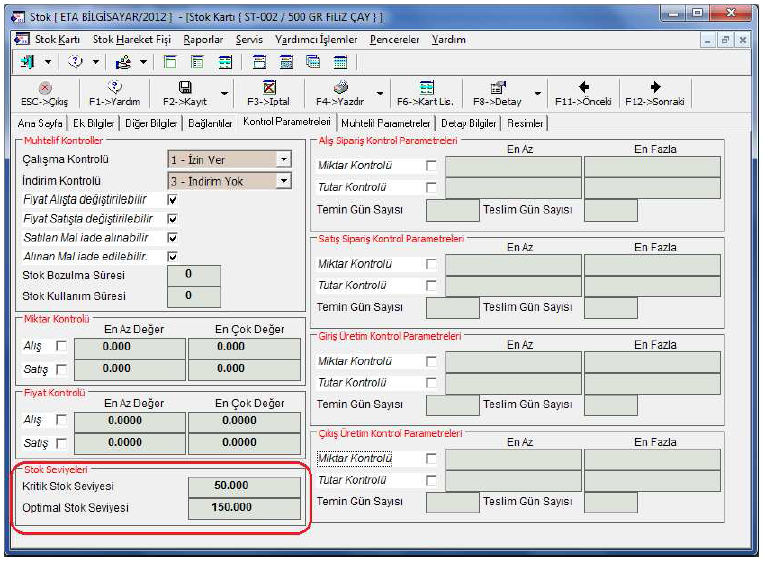Screen dimensions: 764x565
Task: Enable Alış checkbox under Miktar Kontrolü
Action: [62, 347]
